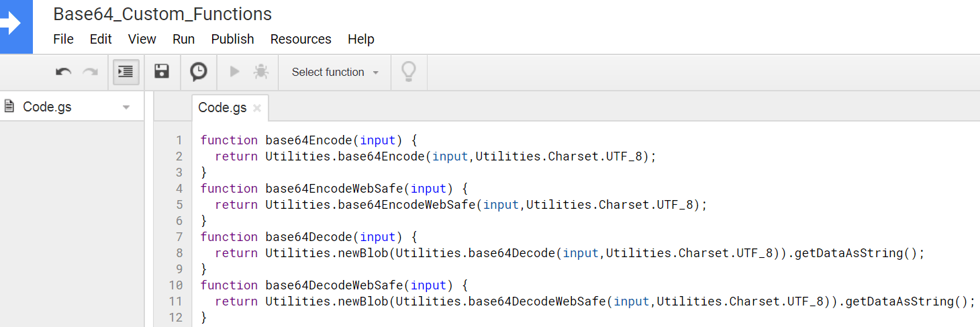
Task: Open the File menu
Action: point(63,39)
